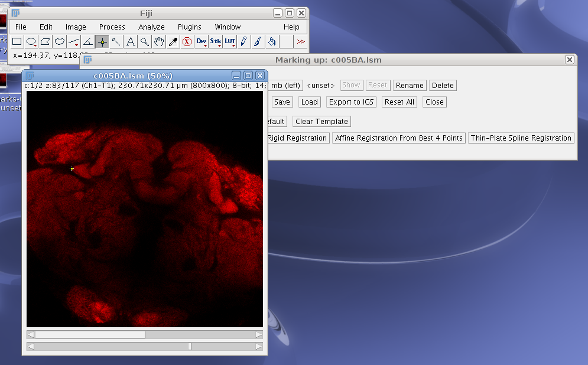Click Export to IGS button
Image resolution: width=588 pixels, height=365 pixels.
pos(352,102)
